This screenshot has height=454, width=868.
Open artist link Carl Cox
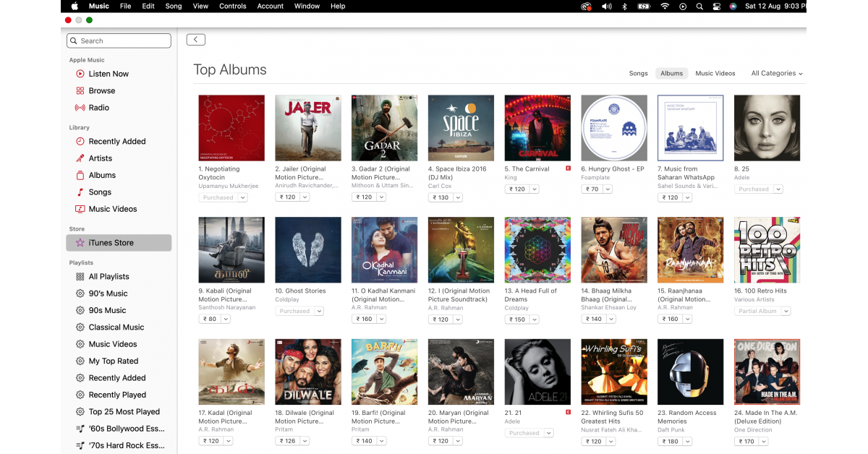[x=440, y=187]
